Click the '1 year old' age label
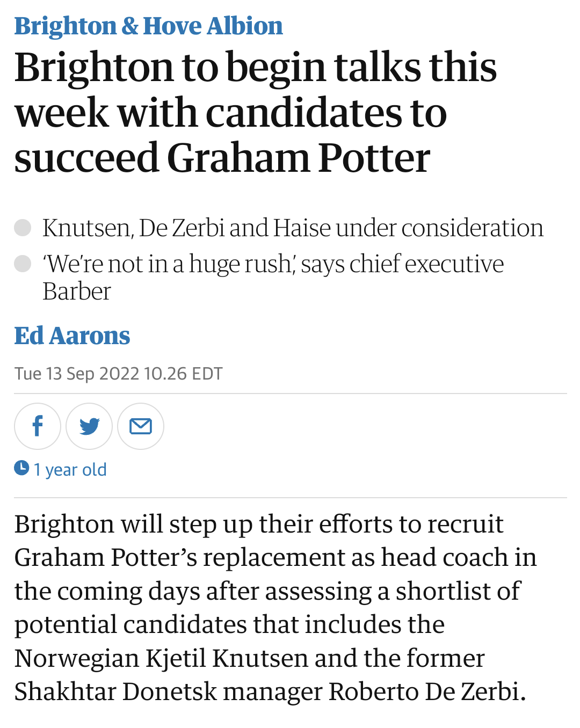The height and width of the screenshot is (728, 580). point(70,470)
